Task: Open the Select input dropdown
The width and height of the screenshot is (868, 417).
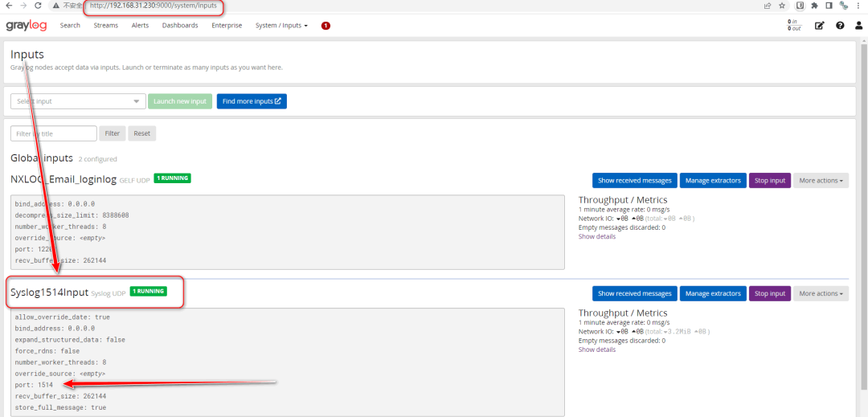Action: pos(78,101)
